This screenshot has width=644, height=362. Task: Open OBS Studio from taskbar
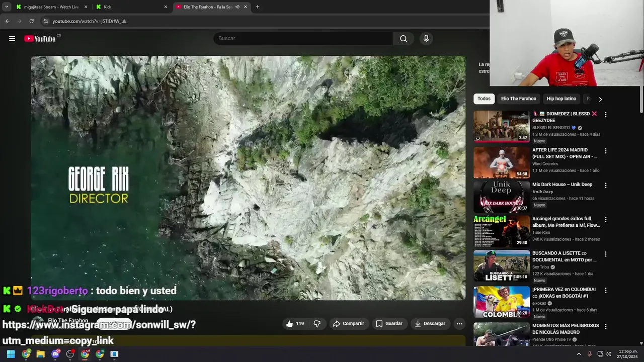(x=70, y=354)
